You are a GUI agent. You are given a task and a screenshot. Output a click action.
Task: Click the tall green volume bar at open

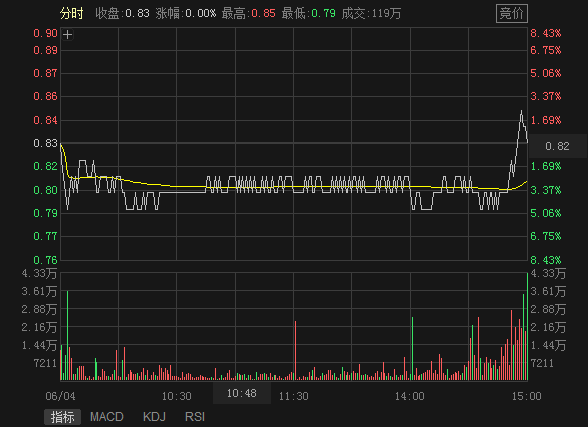68,335
